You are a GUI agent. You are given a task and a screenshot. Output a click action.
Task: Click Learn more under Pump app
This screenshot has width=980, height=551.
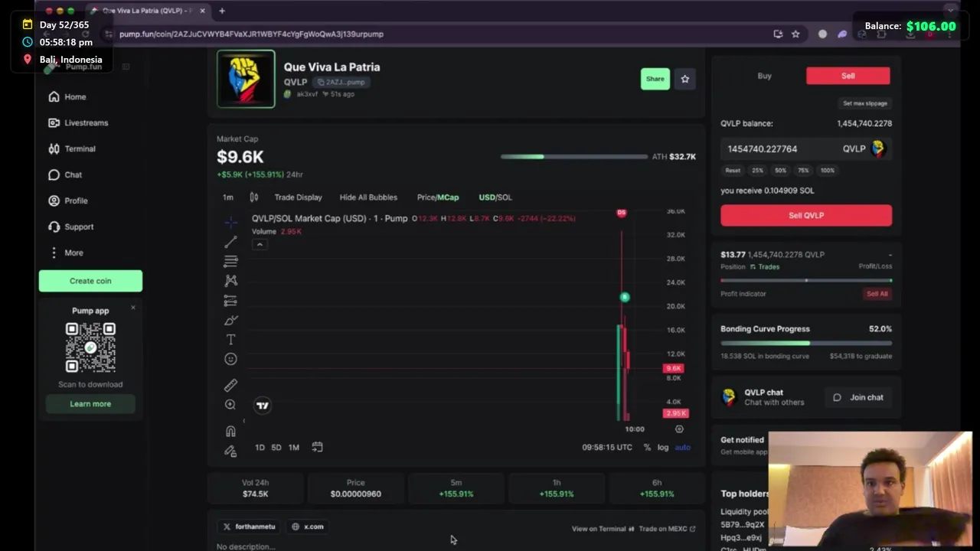(x=90, y=404)
